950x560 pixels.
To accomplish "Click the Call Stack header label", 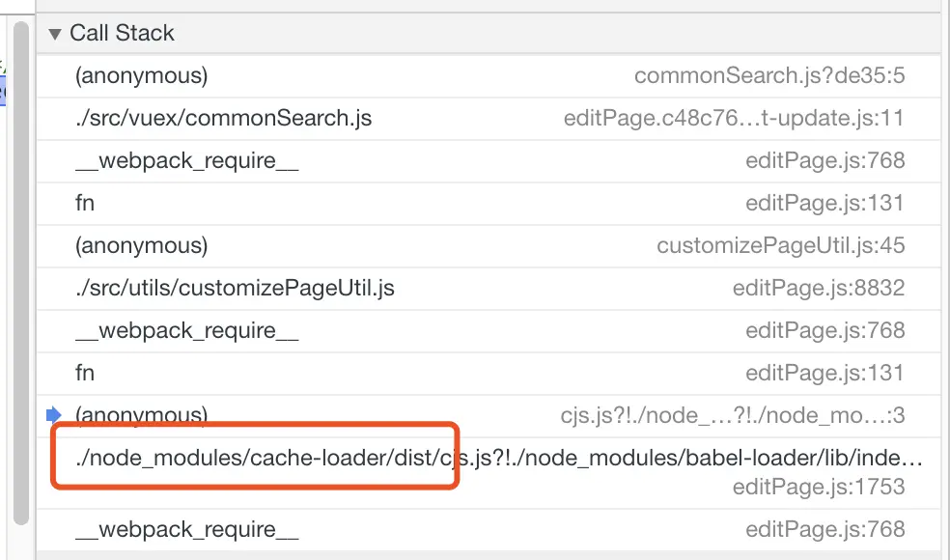I will [x=122, y=34].
